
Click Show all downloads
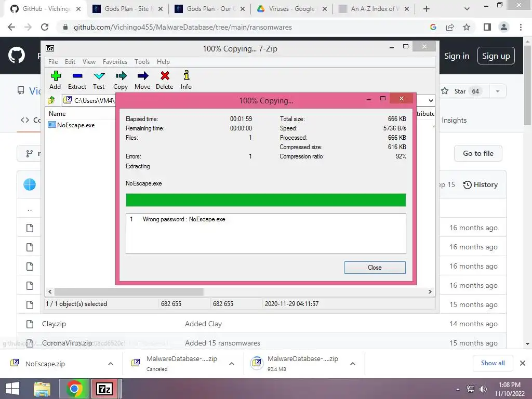tap(493, 363)
